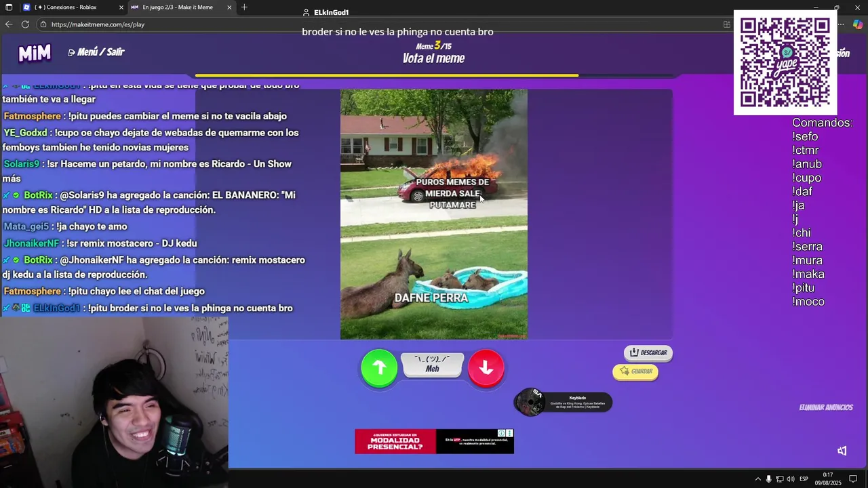Downvote the meme with the red arrow
The height and width of the screenshot is (488, 868).
[x=486, y=367]
